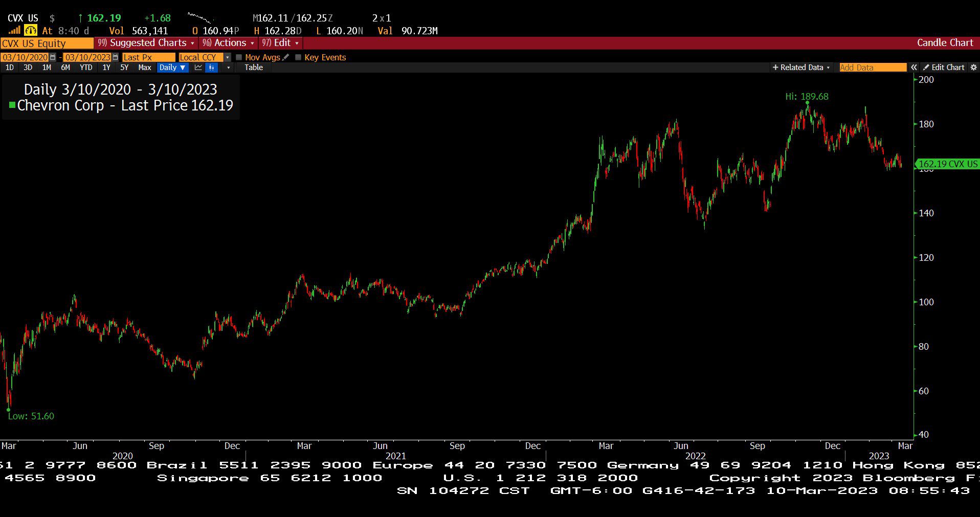Select the line chart type icon
980x517 pixels.
pyautogui.click(x=198, y=68)
